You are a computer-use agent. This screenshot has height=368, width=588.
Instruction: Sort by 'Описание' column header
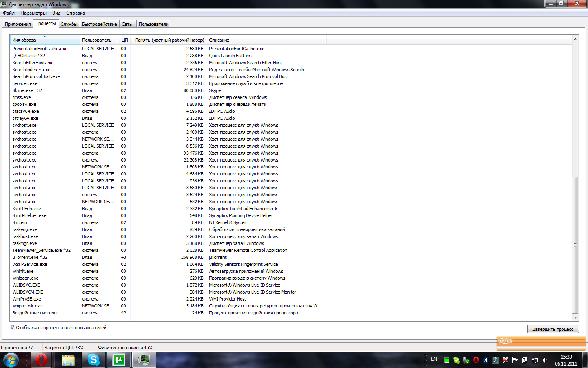(267, 40)
